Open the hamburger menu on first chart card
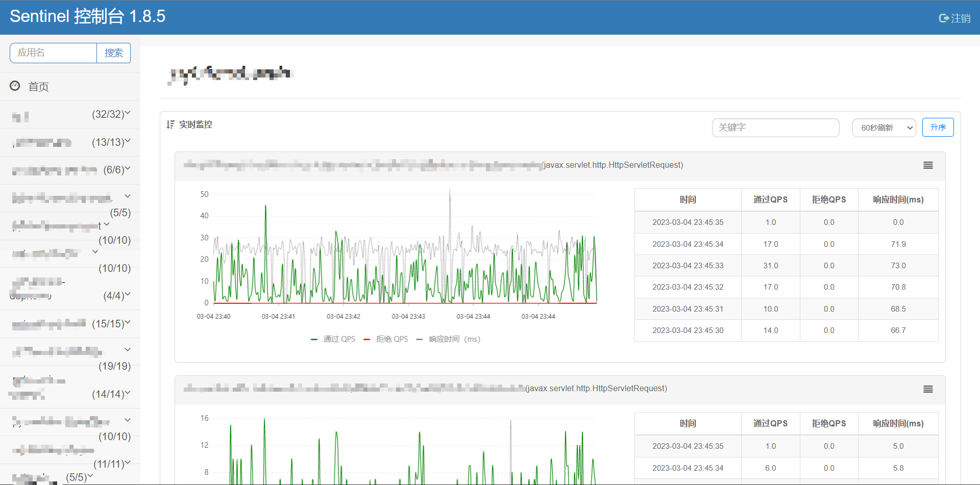 (927, 165)
